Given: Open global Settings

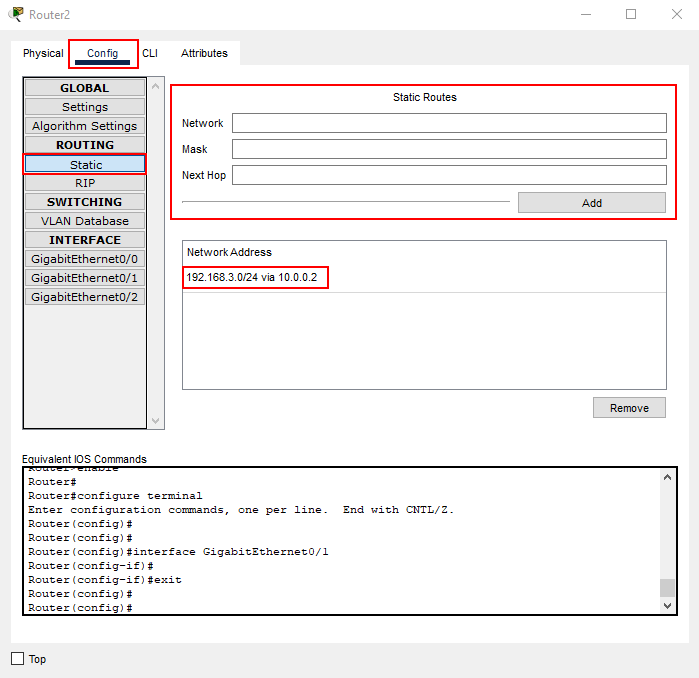Looking at the screenshot, I should (85, 107).
